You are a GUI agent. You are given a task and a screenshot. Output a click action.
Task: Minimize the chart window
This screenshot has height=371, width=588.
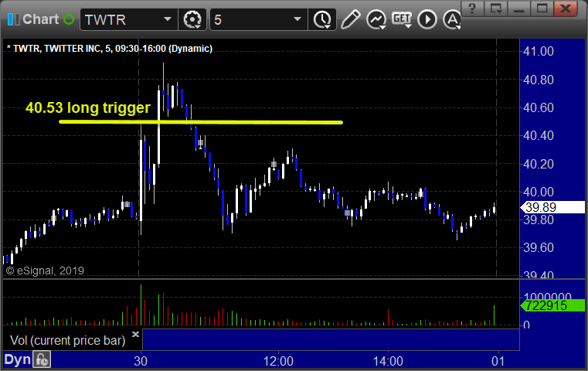pos(518,8)
